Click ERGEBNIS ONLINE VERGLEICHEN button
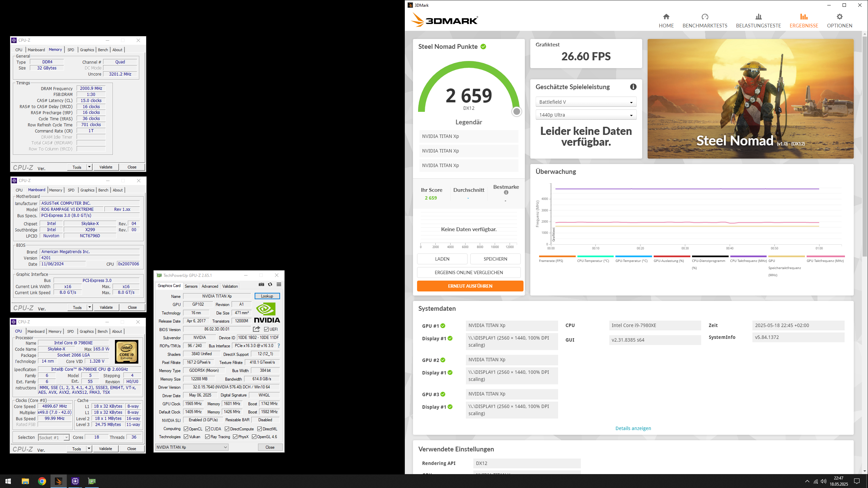This screenshot has width=868, height=488. coord(469,272)
